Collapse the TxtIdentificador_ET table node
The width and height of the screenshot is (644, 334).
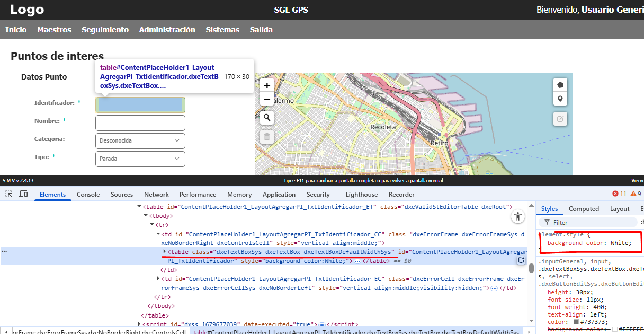click(x=139, y=207)
